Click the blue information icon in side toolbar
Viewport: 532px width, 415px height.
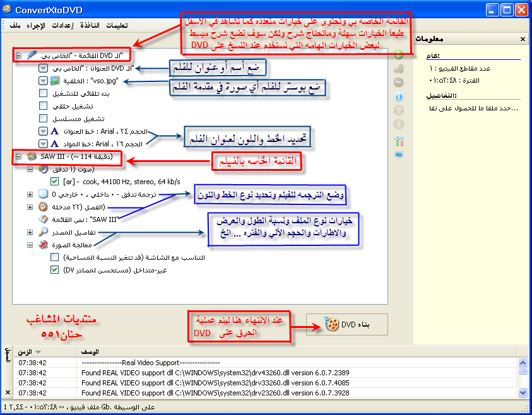398,96
